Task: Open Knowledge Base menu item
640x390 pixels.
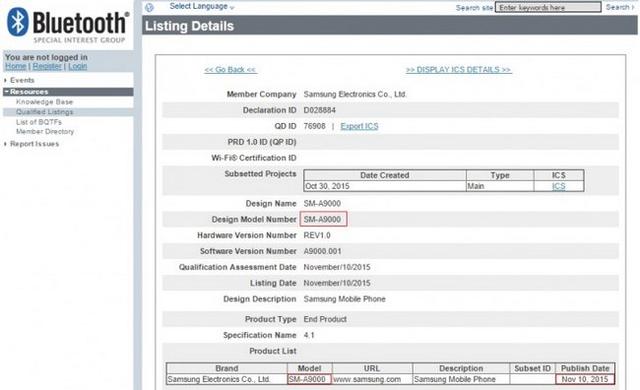Action: point(44,102)
